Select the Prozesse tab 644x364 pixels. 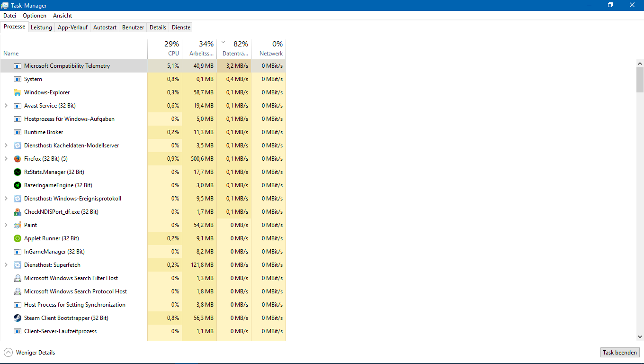coord(14,27)
